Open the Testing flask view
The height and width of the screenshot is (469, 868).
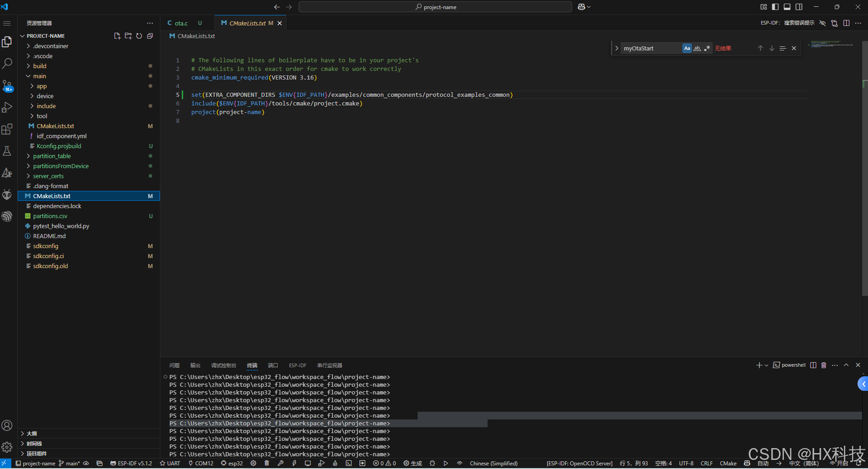[x=7, y=151]
